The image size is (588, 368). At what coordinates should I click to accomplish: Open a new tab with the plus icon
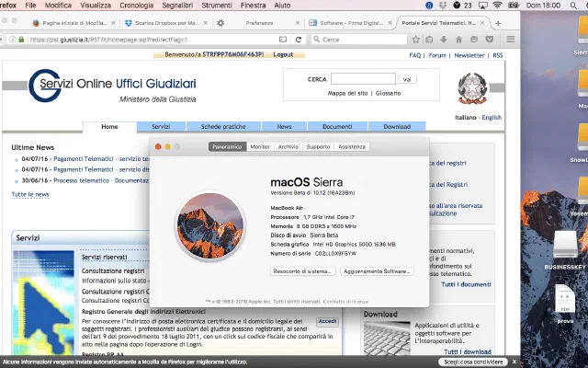[498, 23]
